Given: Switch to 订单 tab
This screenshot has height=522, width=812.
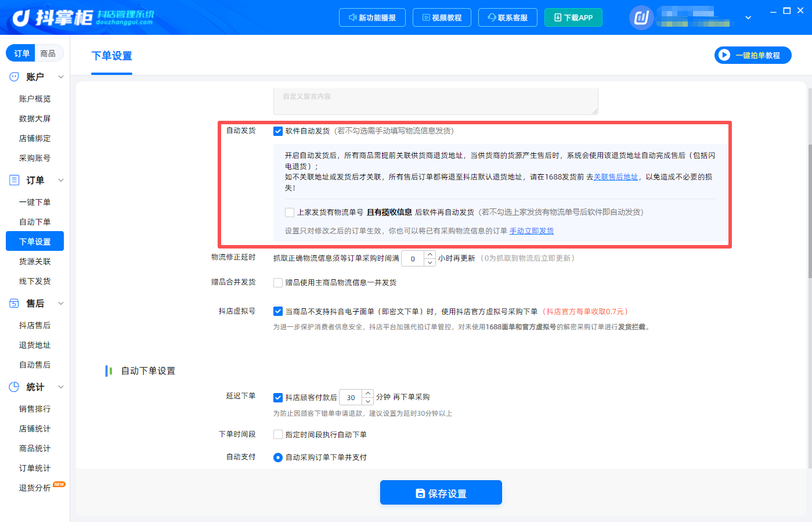Looking at the screenshot, I should click(x=21, y=53).
